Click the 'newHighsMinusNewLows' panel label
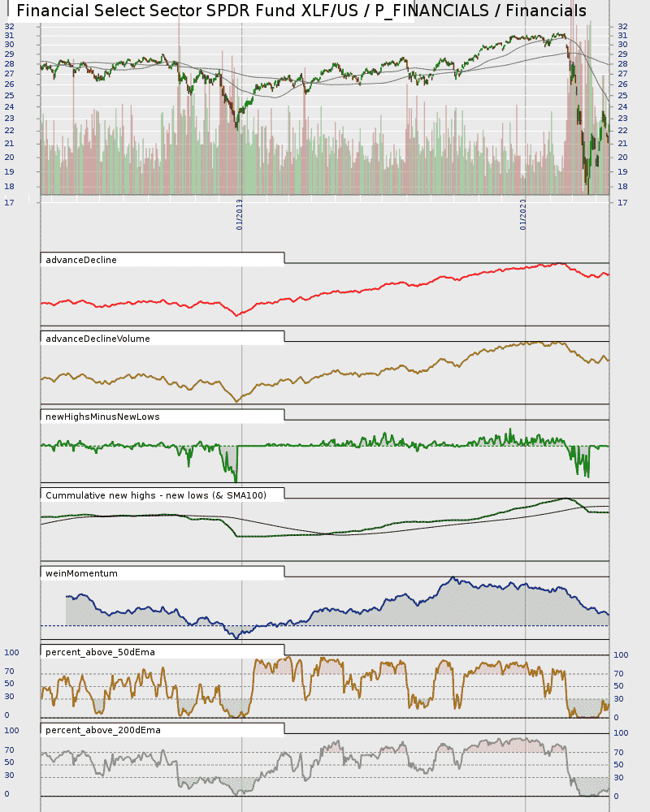The image size is (650, 812). click(x=102, y=417)
